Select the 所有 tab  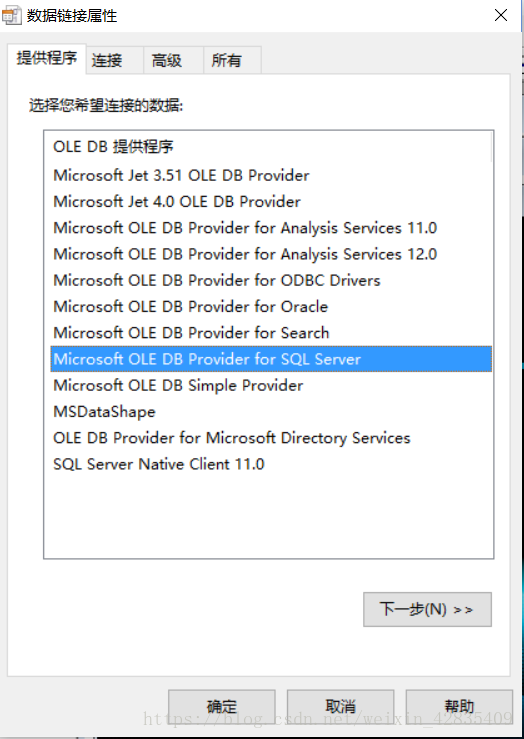click(232, 60)
